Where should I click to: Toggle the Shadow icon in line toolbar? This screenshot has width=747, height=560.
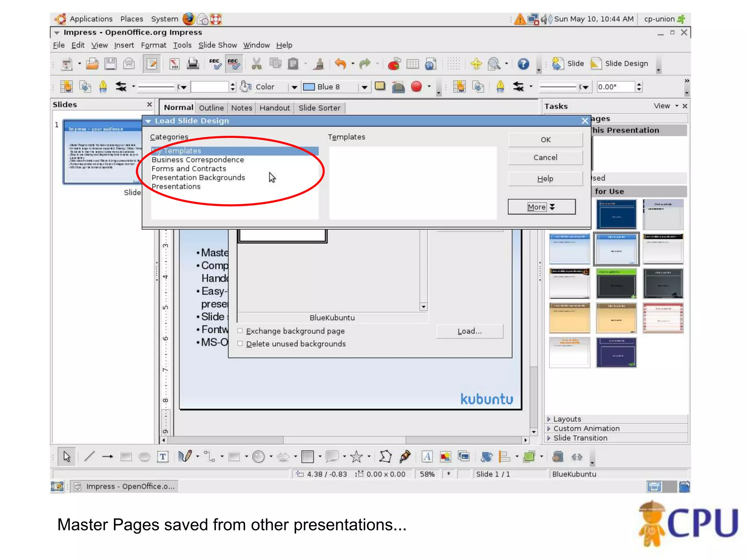[380, 86]
